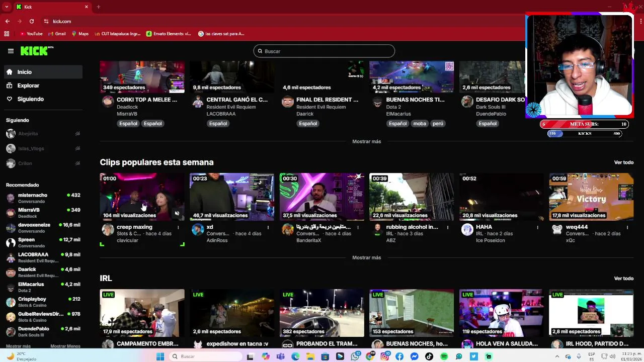Screen dimensions: 644x362
Task: Expand browser tab list dropdown
Action: pyautogui.click(x=7, y=7)
